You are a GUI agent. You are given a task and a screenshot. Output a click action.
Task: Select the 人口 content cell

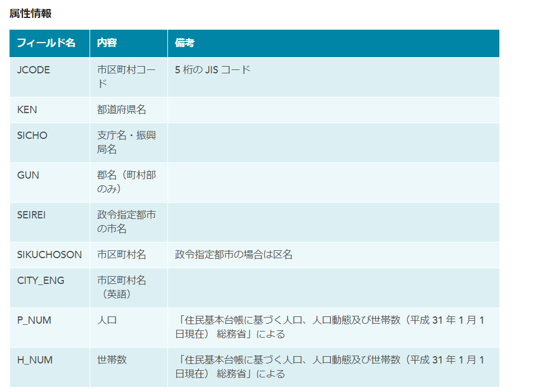coord(129,328)
